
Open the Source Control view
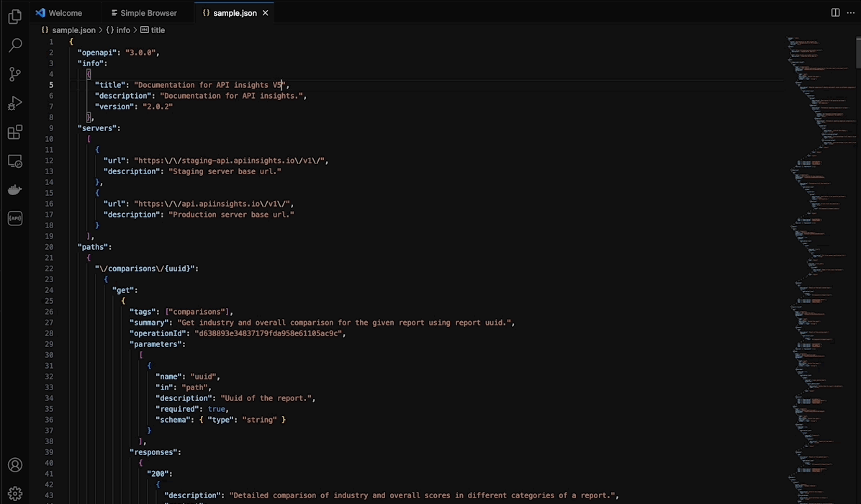(14, 74)
